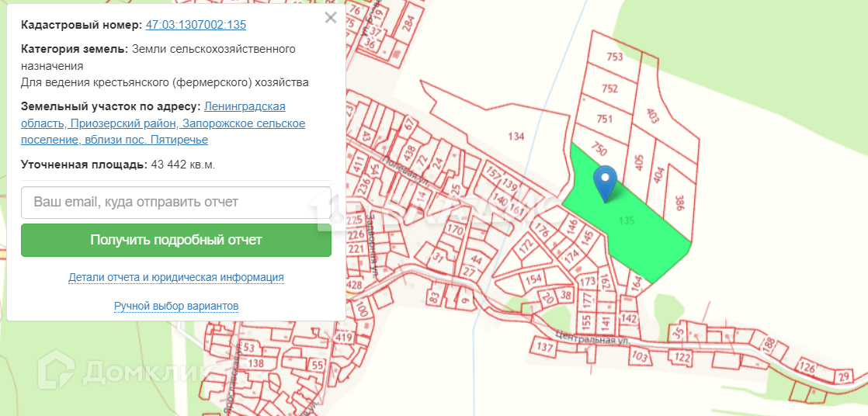Screen dimensions: 868x416
Task: Select parcel 386 on the map
Action: [x=679, y=203]
